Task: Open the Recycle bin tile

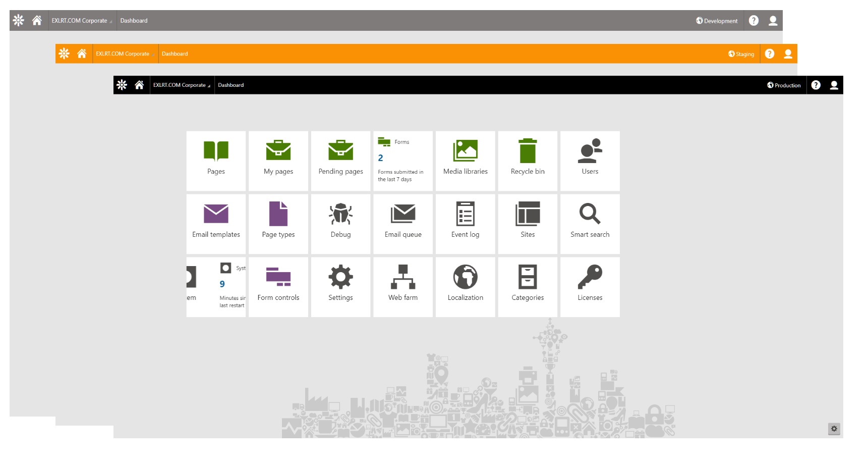Action: click(x=528, y=161)
